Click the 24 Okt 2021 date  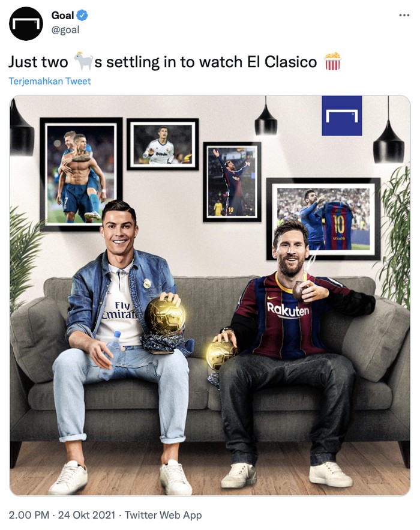[x=87, y=515]
